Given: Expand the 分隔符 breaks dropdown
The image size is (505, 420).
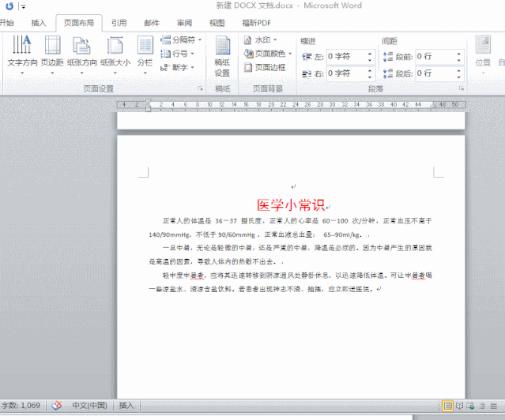Looking at the screenshot, I should coord(182,39).
